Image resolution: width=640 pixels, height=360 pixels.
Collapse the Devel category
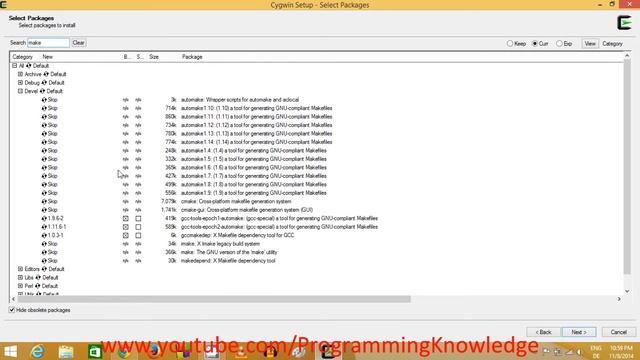20,91
